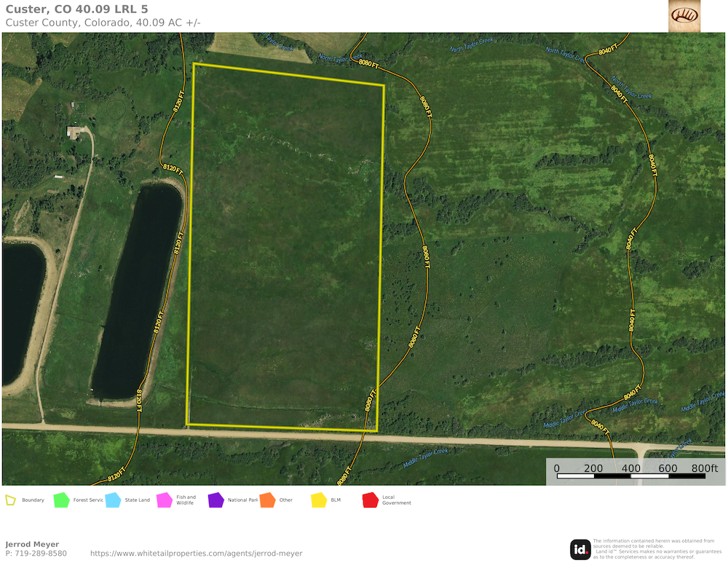Screen dimensions: 728x563
Task: Click the Land id logo badge
Action: (x=580, y=549)
